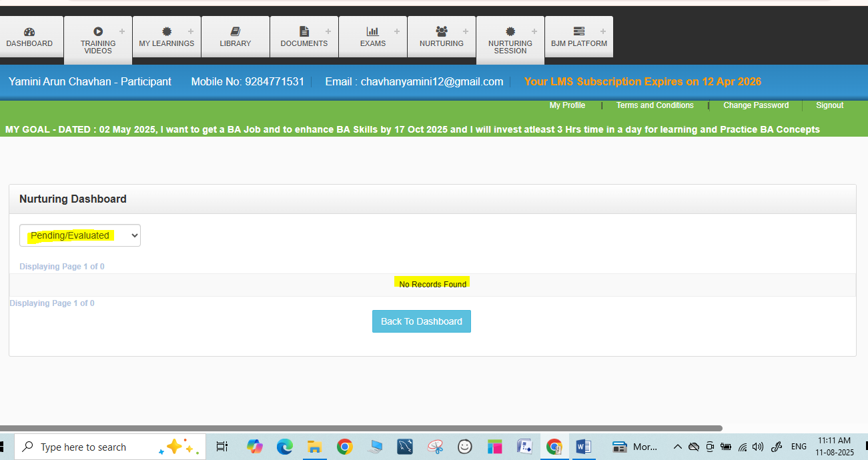Switch to the Nurturing Session tab

click(x=510, y=43)
